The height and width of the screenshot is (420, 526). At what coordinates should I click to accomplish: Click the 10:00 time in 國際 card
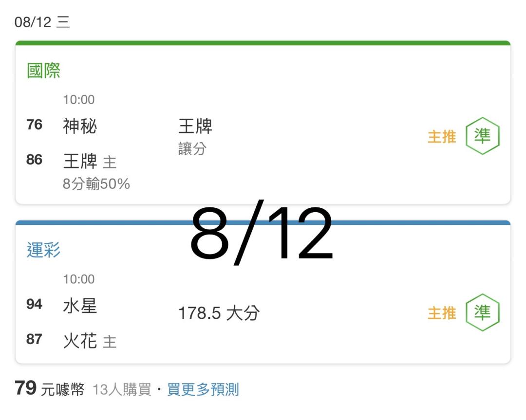point(79,100)
